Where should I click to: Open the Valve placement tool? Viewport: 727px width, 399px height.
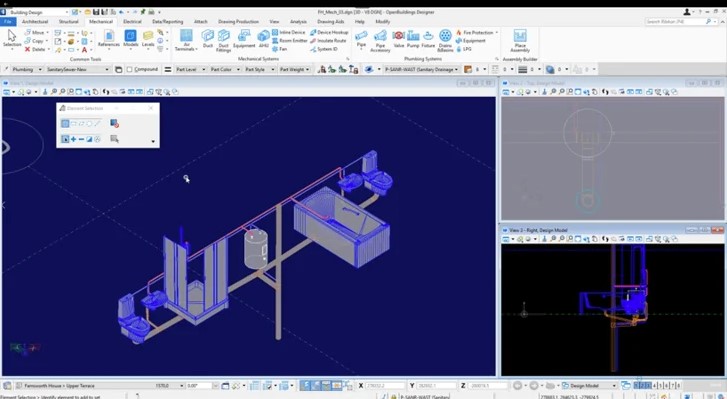click(x=398, y=38)
